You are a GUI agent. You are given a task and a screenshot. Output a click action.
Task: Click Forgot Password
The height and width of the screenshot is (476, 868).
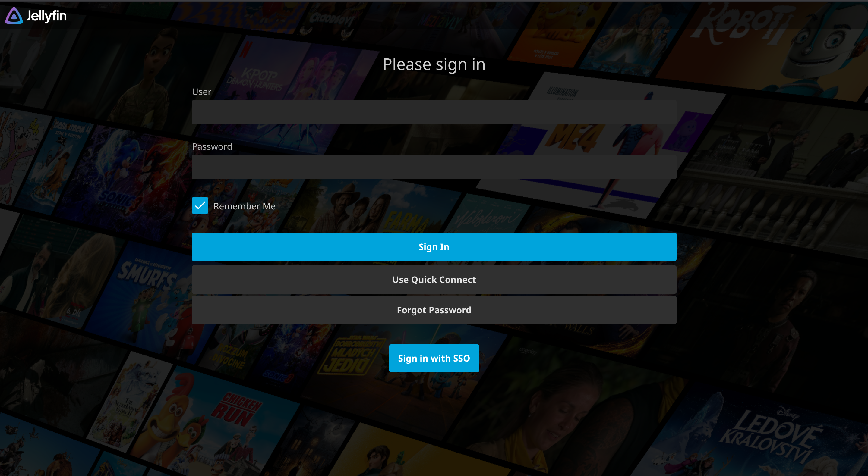pos(434,310)
